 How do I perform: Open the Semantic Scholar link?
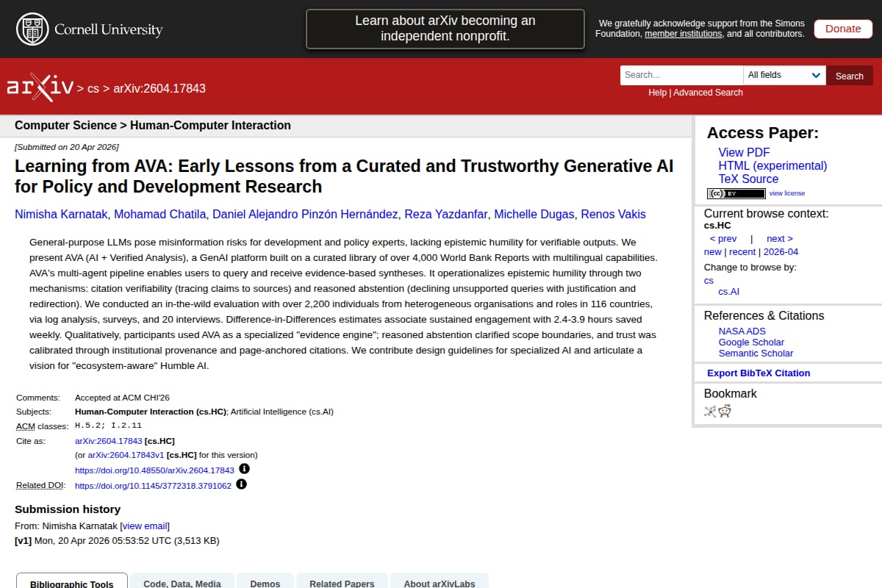(756, 353)
